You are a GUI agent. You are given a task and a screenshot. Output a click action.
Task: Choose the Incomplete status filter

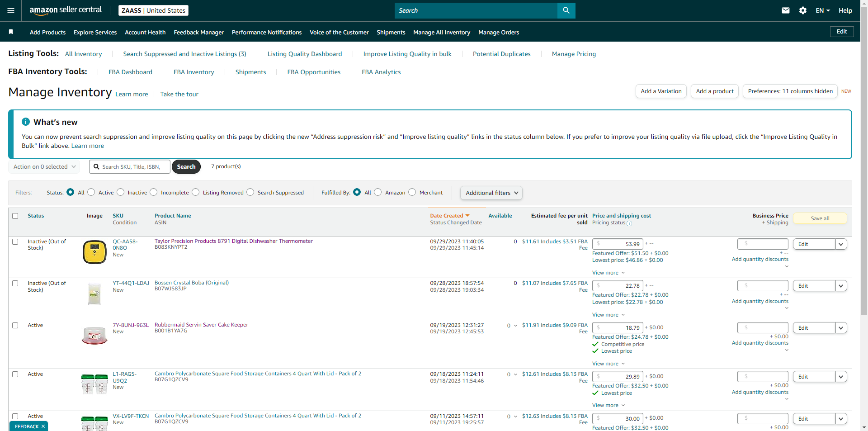click(154, 192)
